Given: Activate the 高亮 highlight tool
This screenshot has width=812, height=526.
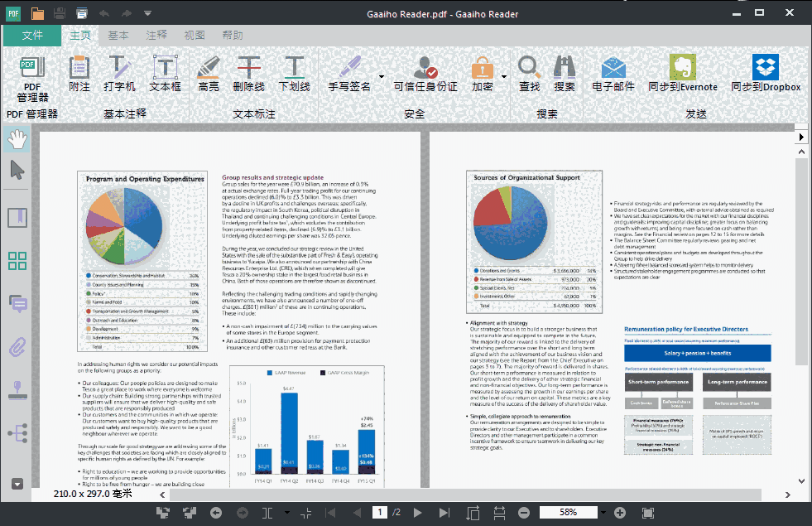Looking at the screenshot, I should [x=209, y=74].
